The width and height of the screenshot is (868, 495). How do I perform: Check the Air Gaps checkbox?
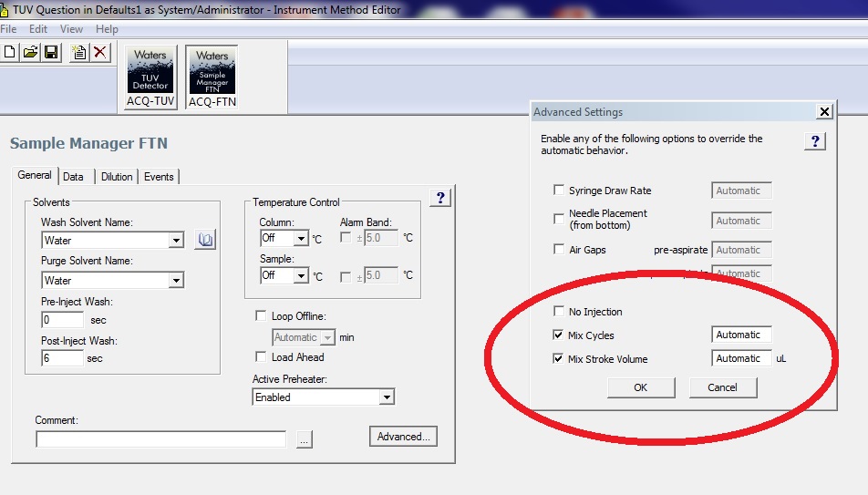tap(559, 249)
